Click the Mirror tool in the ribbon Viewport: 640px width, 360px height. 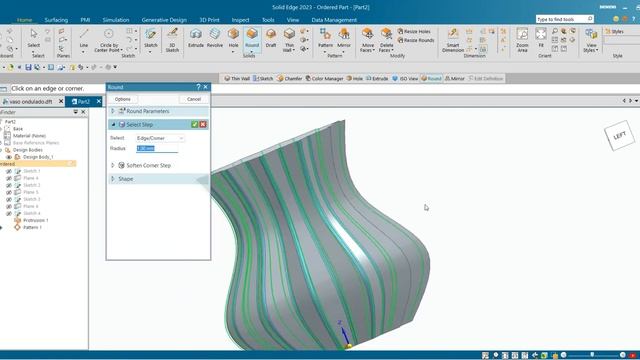344,38
